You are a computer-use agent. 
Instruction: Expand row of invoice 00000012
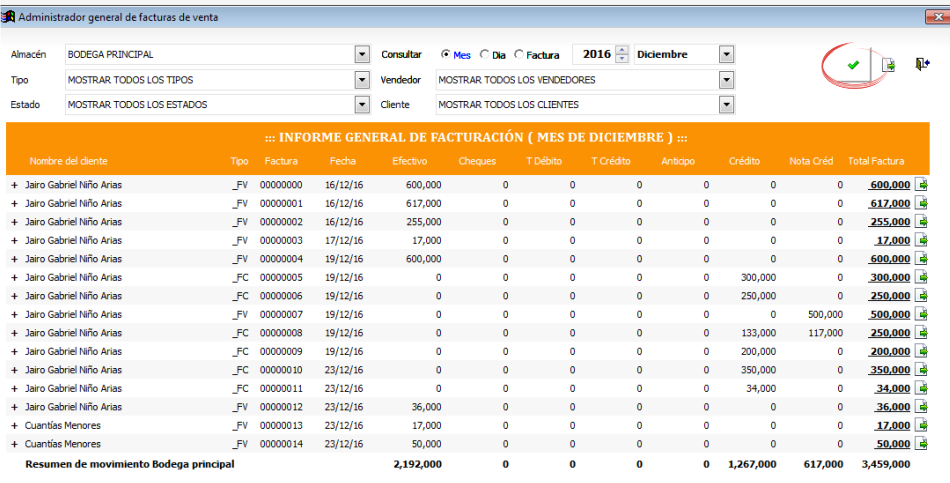[15, 407]
